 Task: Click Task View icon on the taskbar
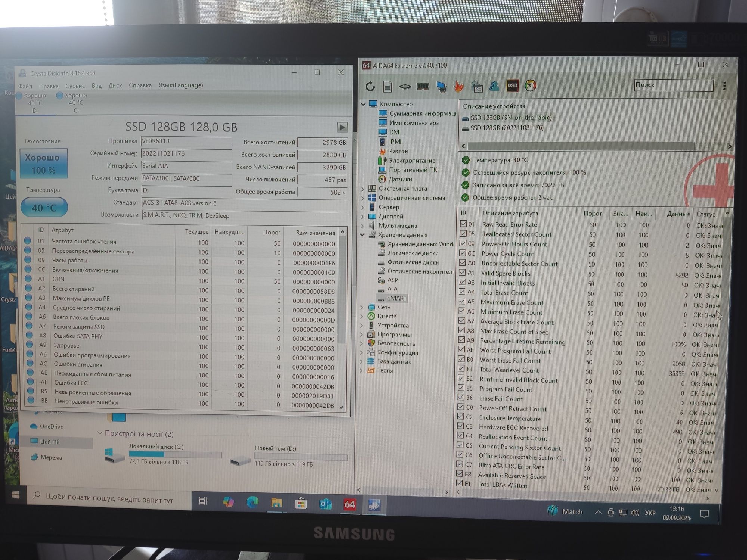(x=203, y=501)
